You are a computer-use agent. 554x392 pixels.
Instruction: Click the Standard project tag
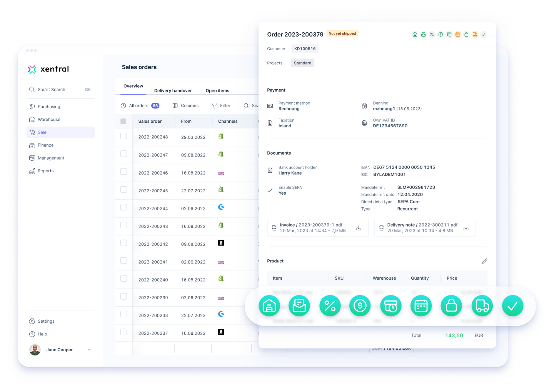point(303,63)
